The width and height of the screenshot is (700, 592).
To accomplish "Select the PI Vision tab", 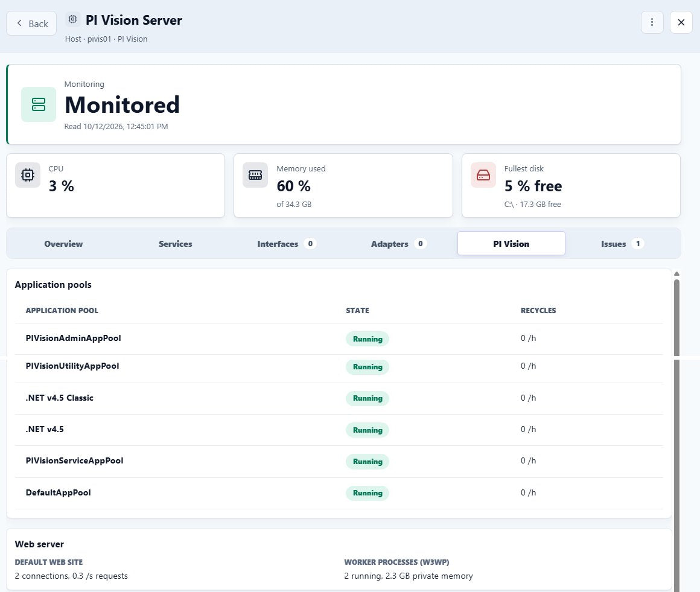I will click(x=511, y=244).
